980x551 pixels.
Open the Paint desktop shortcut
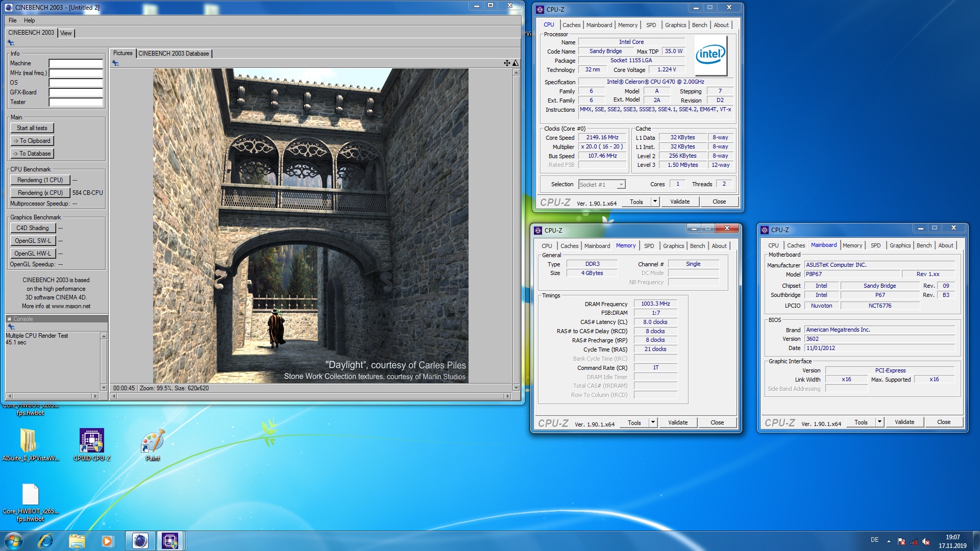tap(153, 444)
